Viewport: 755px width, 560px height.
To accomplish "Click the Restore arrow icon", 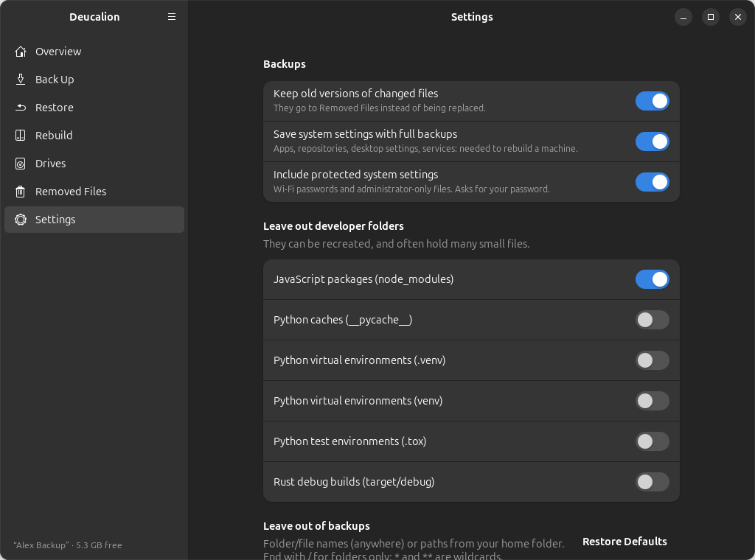I will (x=20, y=108).
